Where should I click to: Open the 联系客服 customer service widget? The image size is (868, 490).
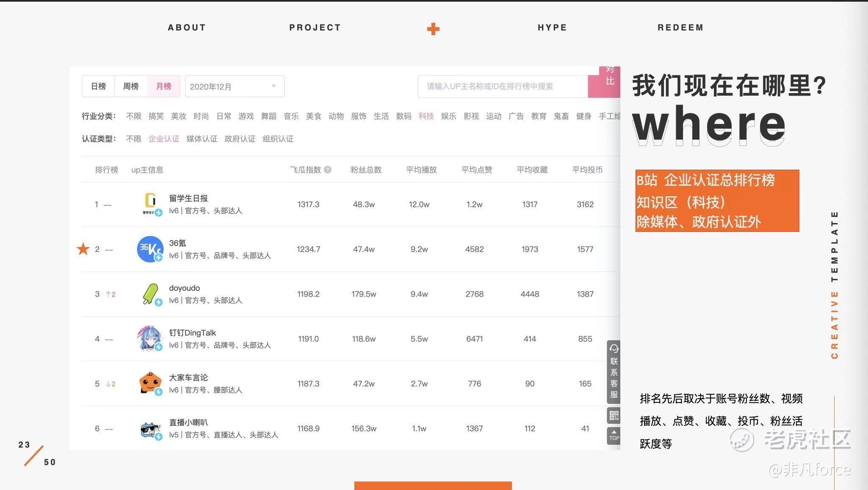pyautogui.click(x=614, y=372)
